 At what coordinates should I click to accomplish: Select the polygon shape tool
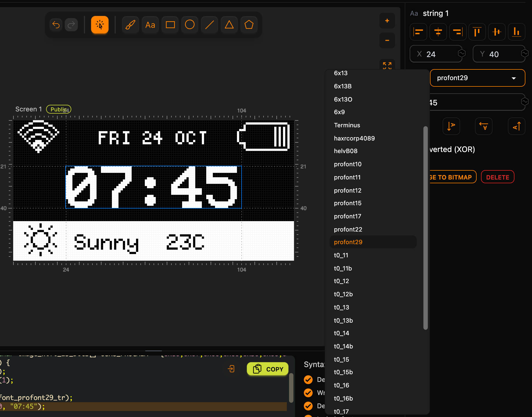tap(249, 25)
